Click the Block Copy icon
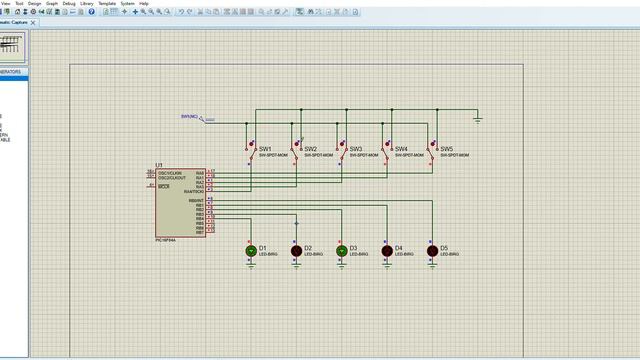The width and height of the screenshot is (640, 360). coord(227,12)
